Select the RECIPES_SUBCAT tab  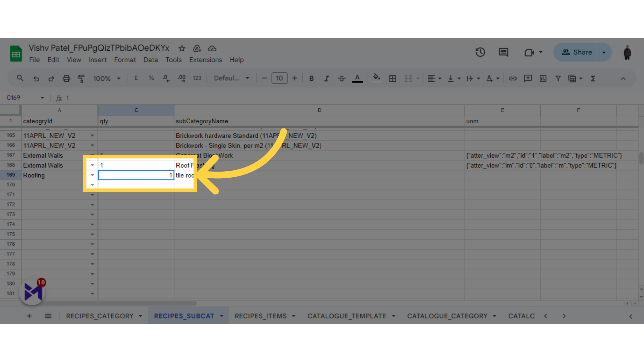coord(184,316)
